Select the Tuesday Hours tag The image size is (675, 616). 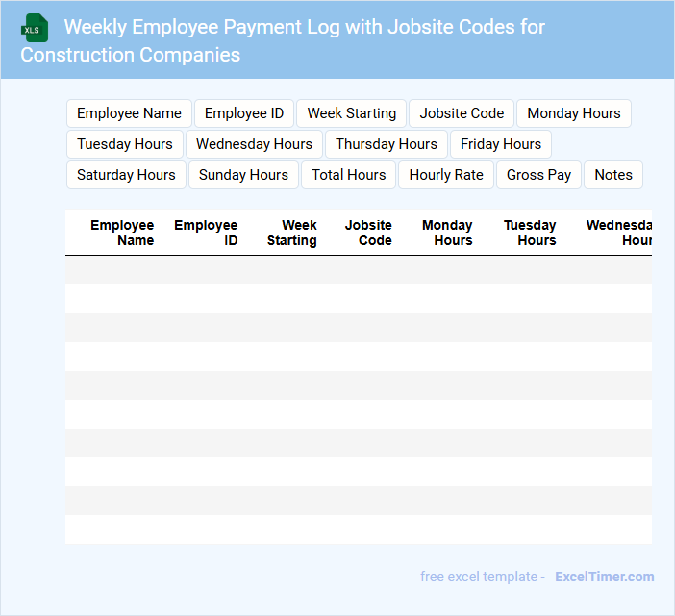click(125, 144)
